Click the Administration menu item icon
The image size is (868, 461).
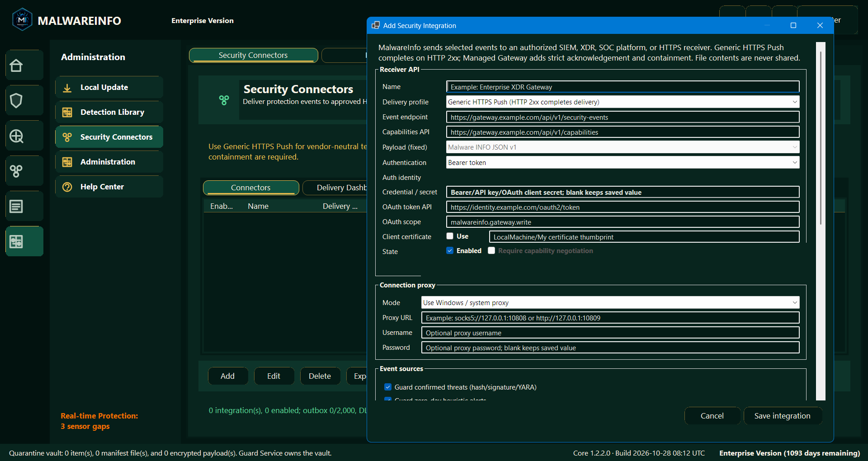tap(67, 162)
